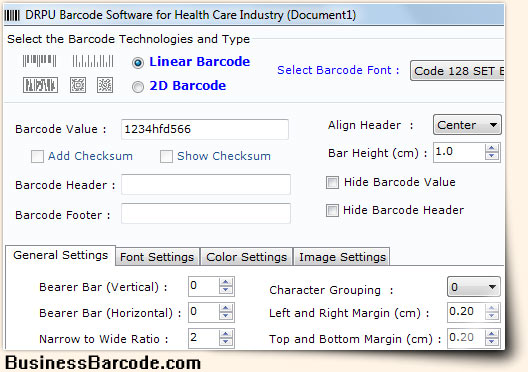Image resolution: width=528 pixels, height=372 pixels.
Task: Click the stacked PDF417-style barcode icon
Action: [40, 85]
